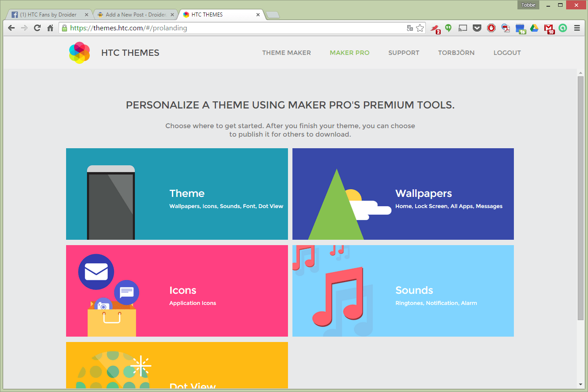Screen dimensions: 588x392
Task: Log out of HTC Themes
Action: coord(507,53)
